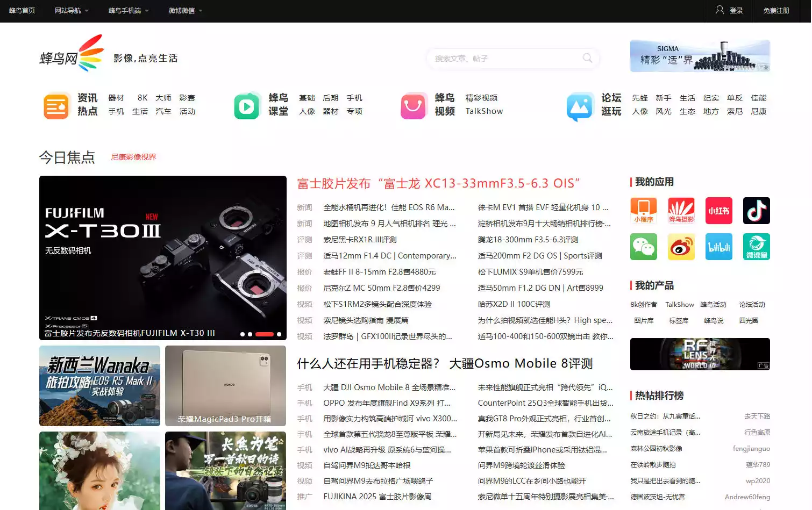
Task: Click the pink 蜂鸟视频 icon
Action: click(414, 106)
